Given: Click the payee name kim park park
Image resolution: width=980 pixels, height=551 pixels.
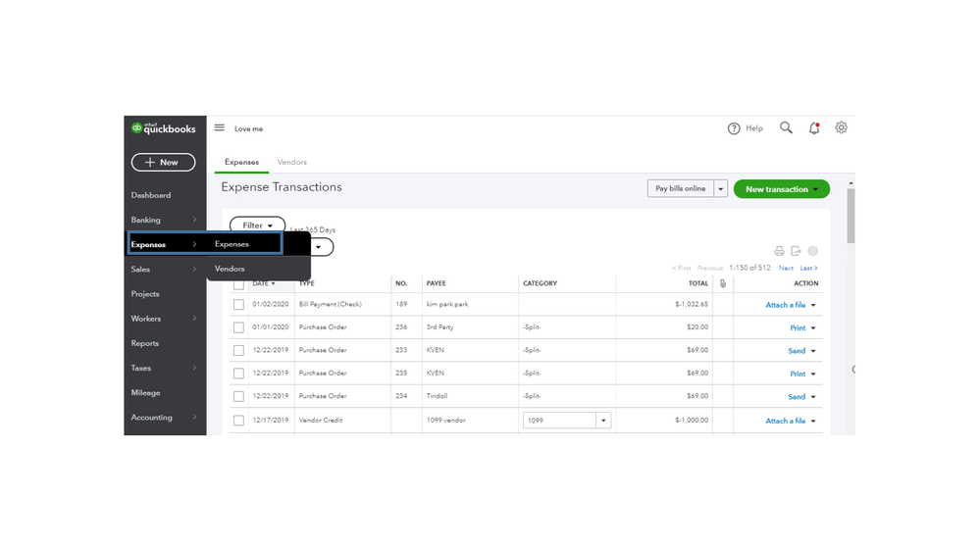Looking at the screenshot, I should tap(447, 304).
